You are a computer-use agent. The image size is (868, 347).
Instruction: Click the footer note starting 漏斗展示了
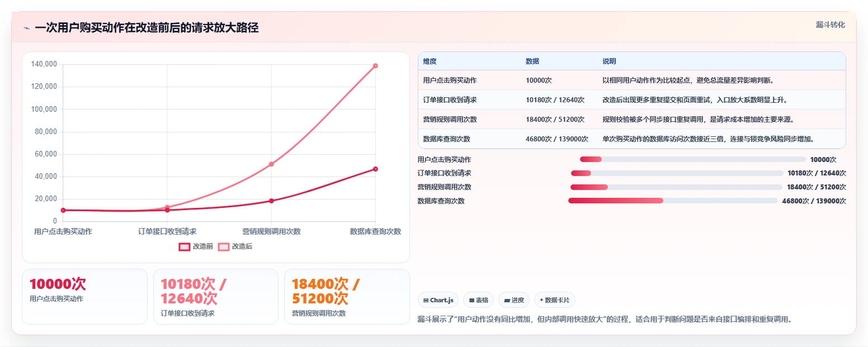click(x=605, y=320)
